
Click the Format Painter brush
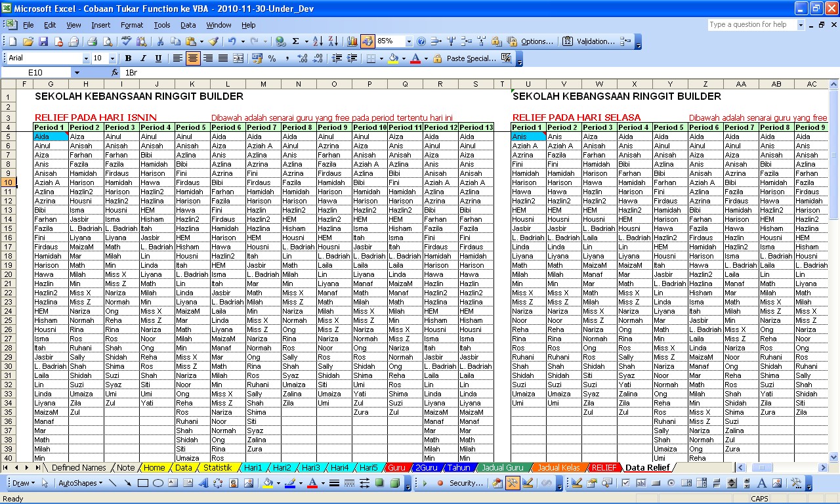[x=213, y=41]
